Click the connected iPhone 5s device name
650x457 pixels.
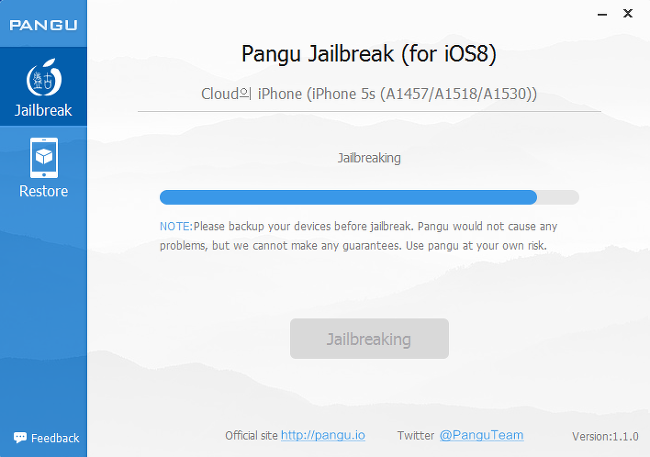(369, 94)
